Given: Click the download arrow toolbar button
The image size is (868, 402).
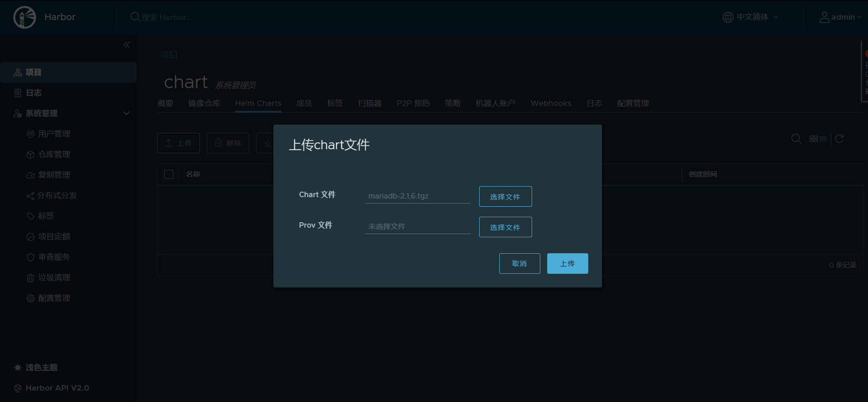Looking at the screenshot, I should point(265,143).
